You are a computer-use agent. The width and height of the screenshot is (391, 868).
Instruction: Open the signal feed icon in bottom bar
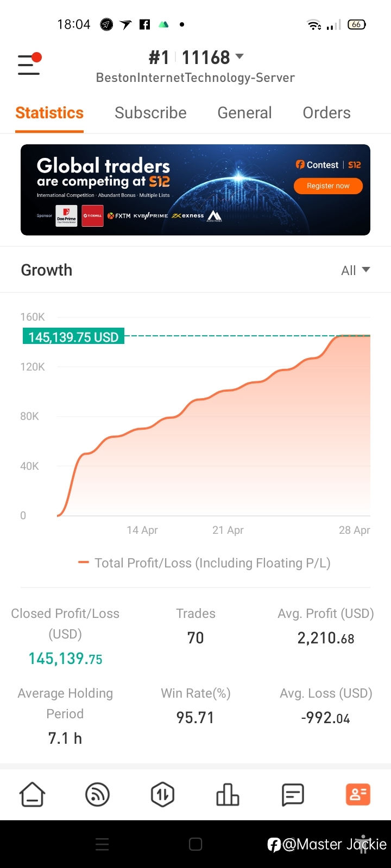pos(98,795)
